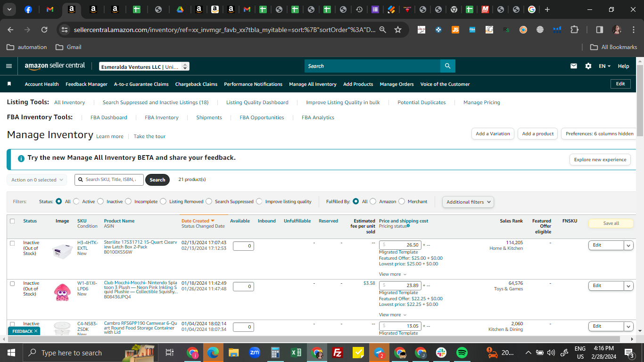Screen dimensions: 644x362
Task: Click the SKU search input field
Action: click(108, 180)
